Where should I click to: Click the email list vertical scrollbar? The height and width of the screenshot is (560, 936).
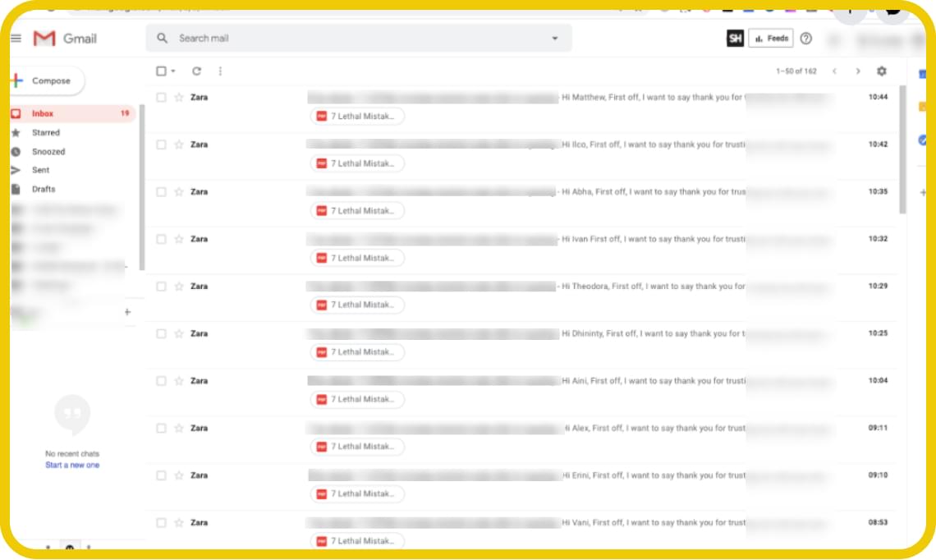[x=902, y=148]
